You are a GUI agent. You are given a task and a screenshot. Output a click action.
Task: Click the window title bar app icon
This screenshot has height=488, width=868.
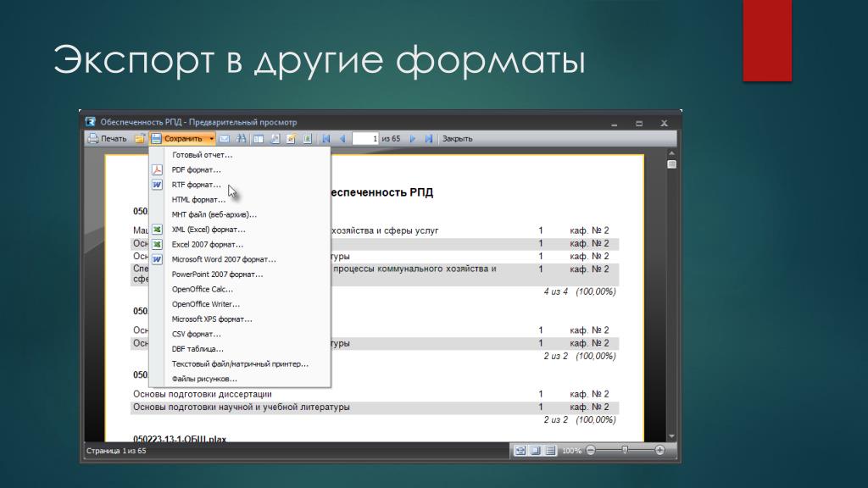click(90, 122)
